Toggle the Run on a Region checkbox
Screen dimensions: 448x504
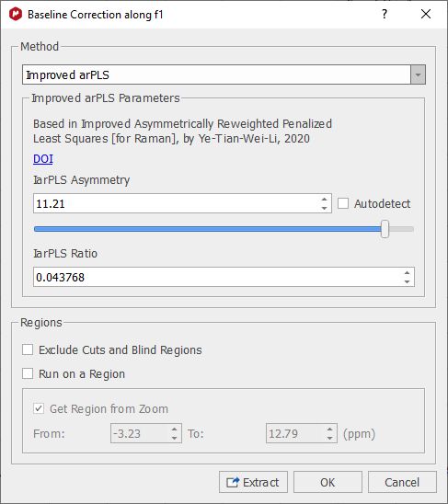(28, 373)
